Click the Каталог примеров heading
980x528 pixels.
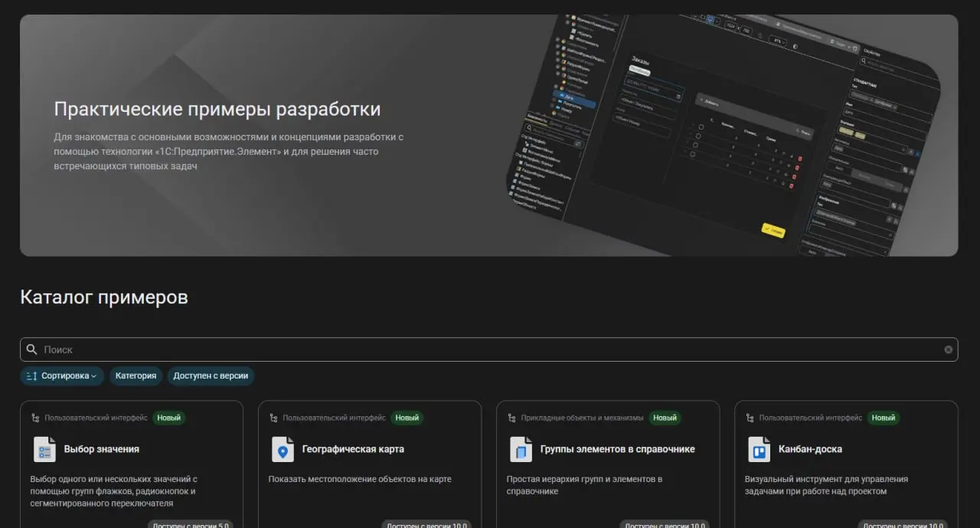pyautogui.click(x=104, y=297)
